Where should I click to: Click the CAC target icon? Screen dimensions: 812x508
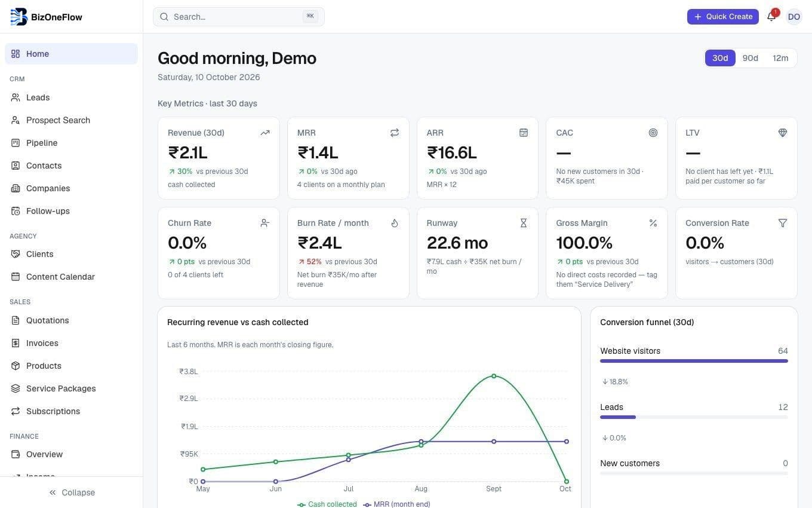(653, 133)
